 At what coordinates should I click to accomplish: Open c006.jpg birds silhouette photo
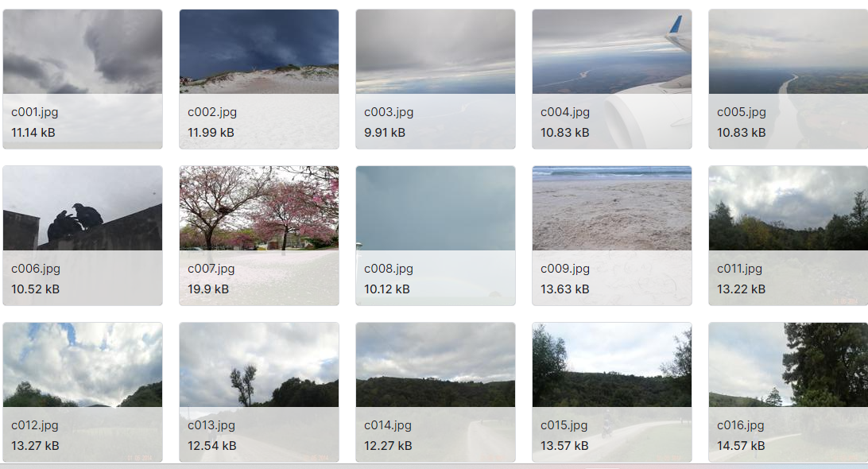click(x=83, y=208)
